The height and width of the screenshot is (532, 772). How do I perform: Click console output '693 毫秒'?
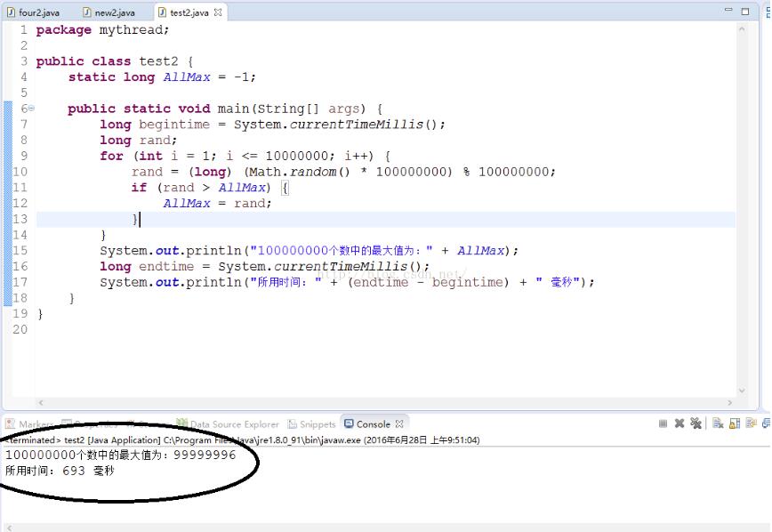coord(89,471)
